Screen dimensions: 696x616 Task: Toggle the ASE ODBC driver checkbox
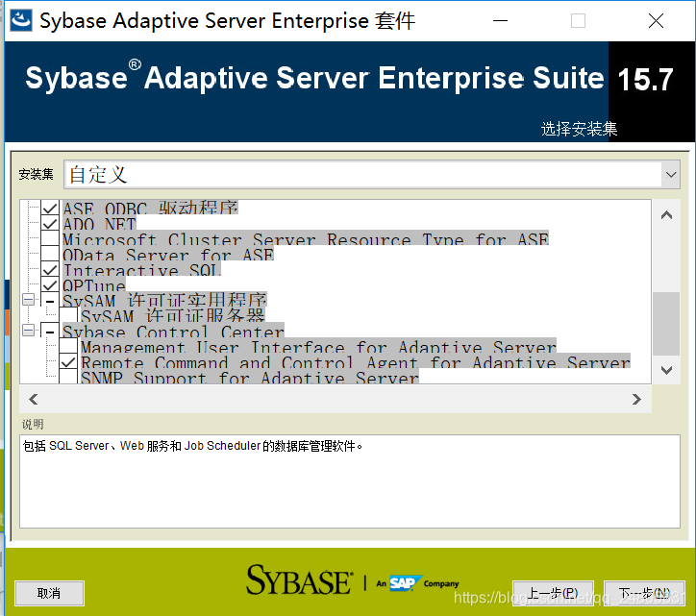click(50, 208)
